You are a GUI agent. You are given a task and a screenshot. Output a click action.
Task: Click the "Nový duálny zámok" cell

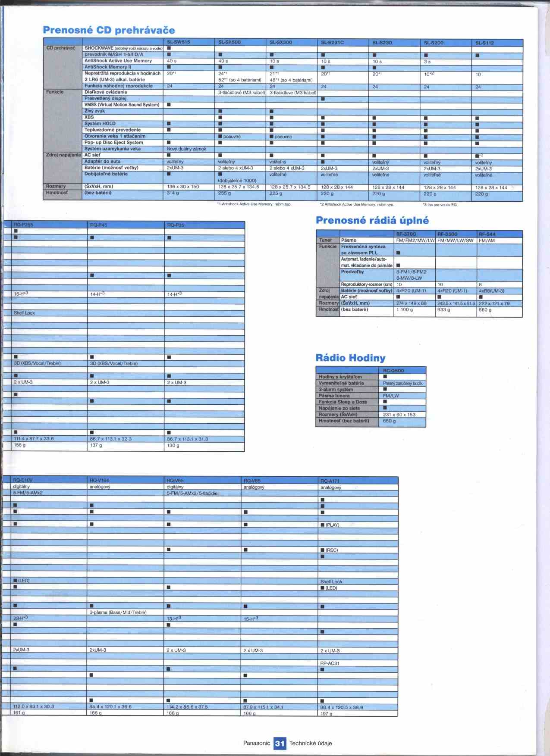tap(186, 149)
